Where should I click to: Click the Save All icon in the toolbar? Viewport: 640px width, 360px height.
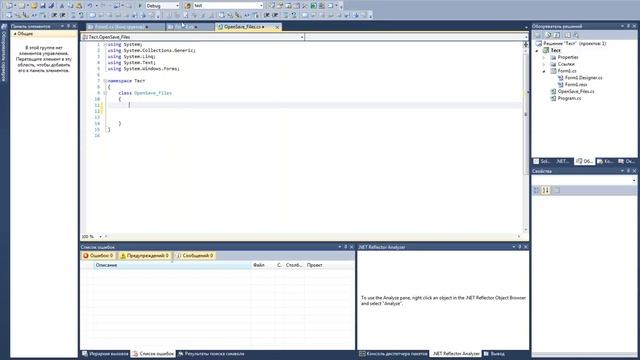pyautogui.click(x=51, y=6)
